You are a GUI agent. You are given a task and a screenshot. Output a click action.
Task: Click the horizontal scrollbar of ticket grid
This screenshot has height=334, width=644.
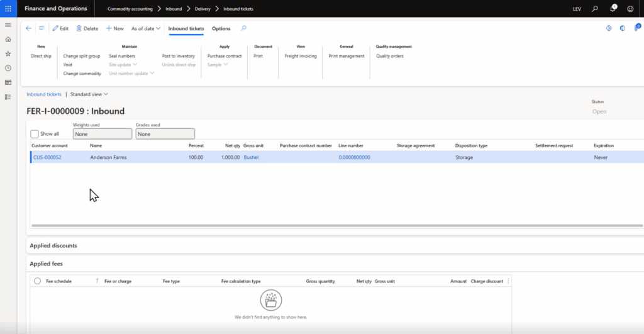[337, 226]
